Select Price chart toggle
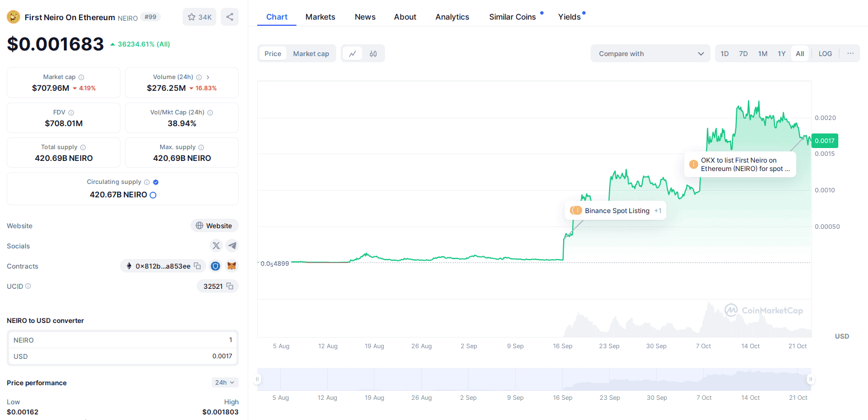This screenshot has width=868, height=420. click(x=273, y=54)
